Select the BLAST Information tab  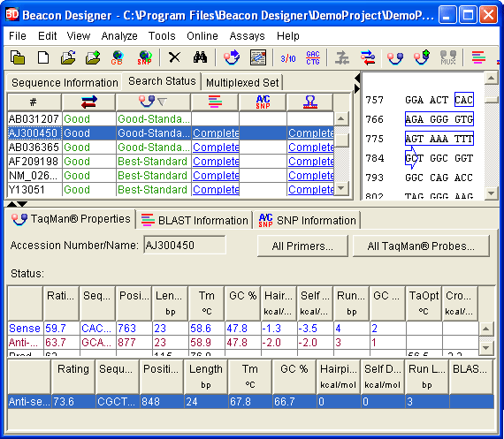(x=195, y=221)
